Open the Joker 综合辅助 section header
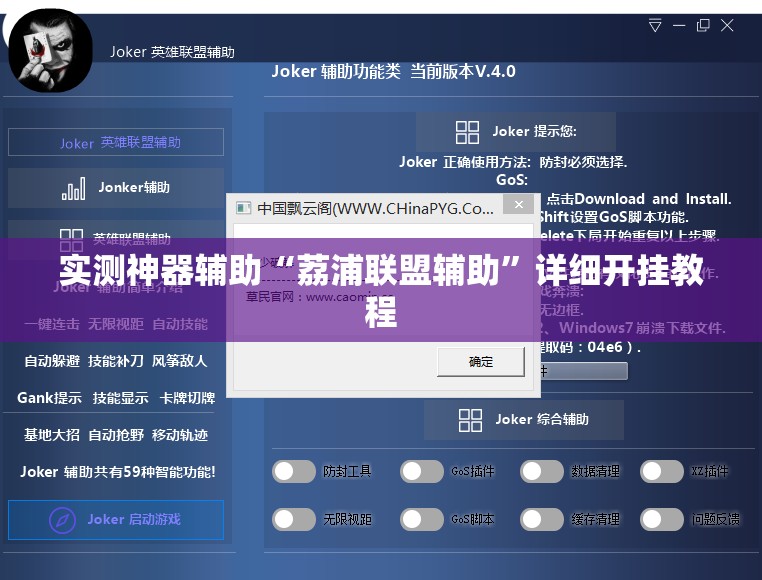The width and height of the screenshot is (762, 580). (524, 420)
